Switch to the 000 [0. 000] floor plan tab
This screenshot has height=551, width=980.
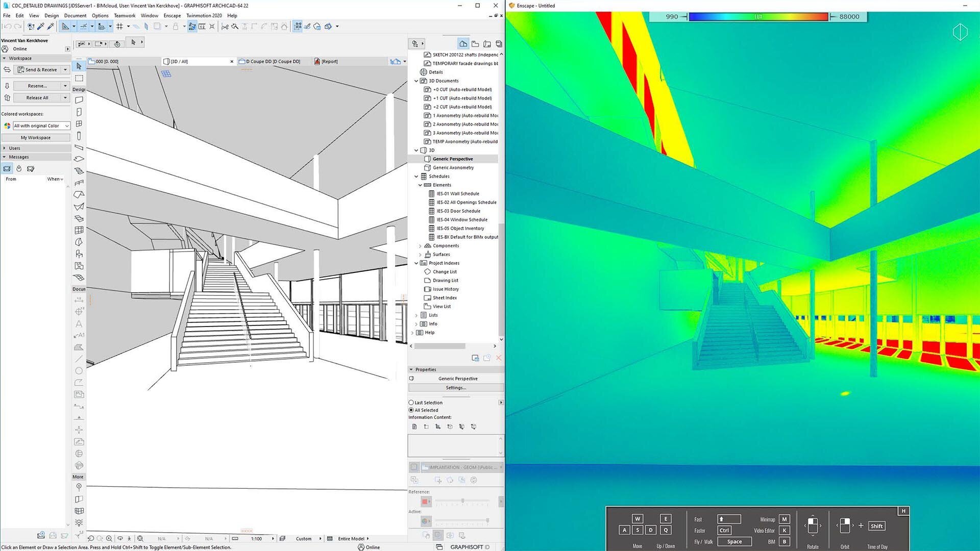pos(124,61)
